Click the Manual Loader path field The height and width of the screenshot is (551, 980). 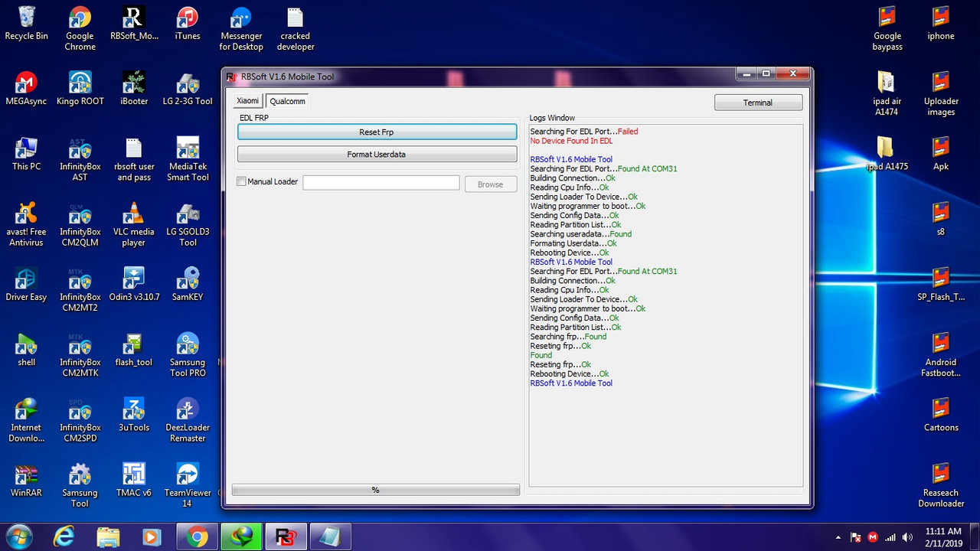pyautogui.click(x=381, y=183)
